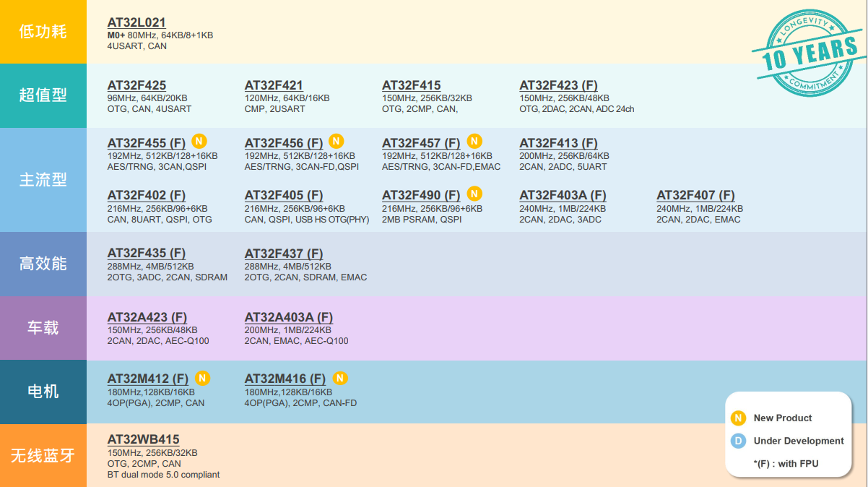Click the N badge next to AT32M412

[203, 378]
